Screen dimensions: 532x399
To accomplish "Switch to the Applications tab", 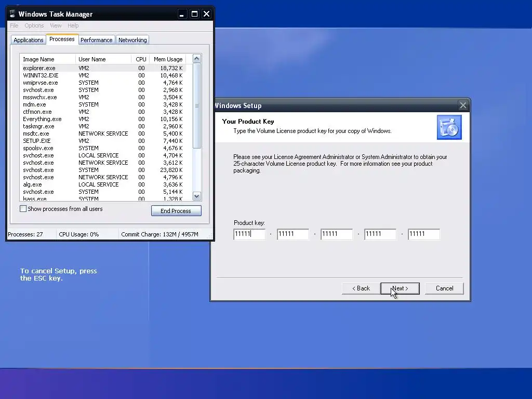I will pyautogui.click(x=29, y=40).
